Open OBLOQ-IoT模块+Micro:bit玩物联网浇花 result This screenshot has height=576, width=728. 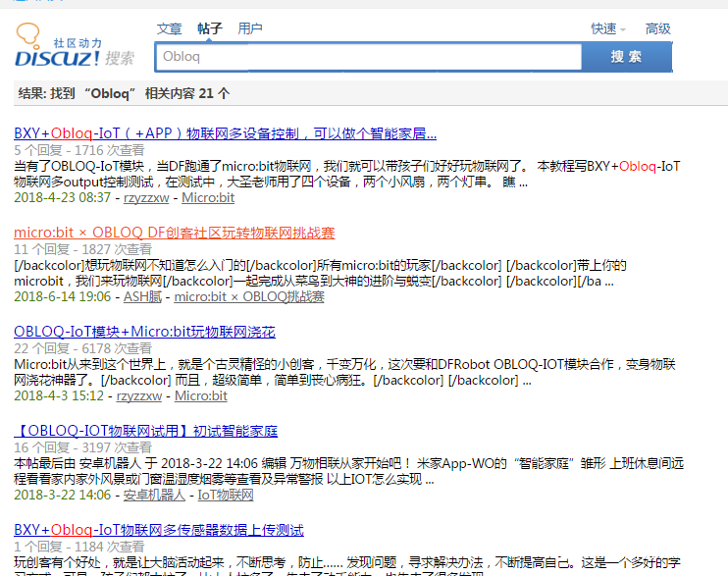pos(145,332)
